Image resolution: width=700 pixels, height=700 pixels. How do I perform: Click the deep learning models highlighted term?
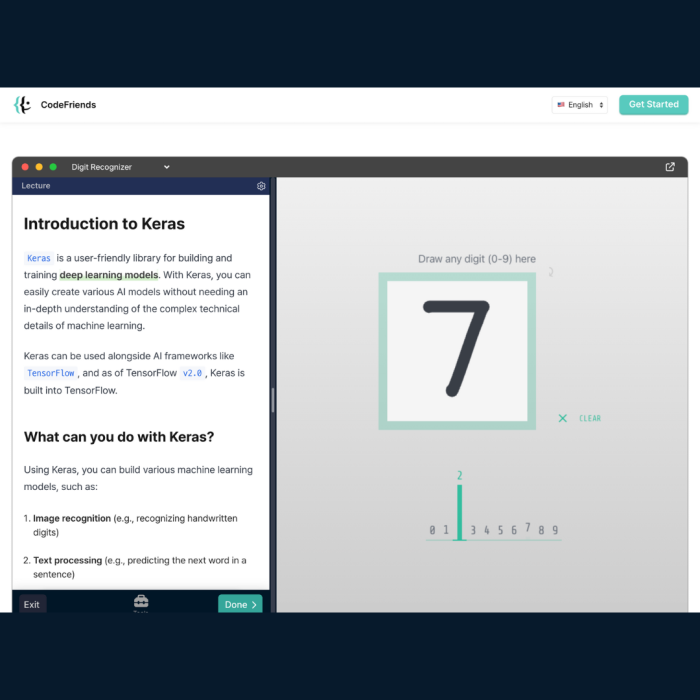(108, 275)
